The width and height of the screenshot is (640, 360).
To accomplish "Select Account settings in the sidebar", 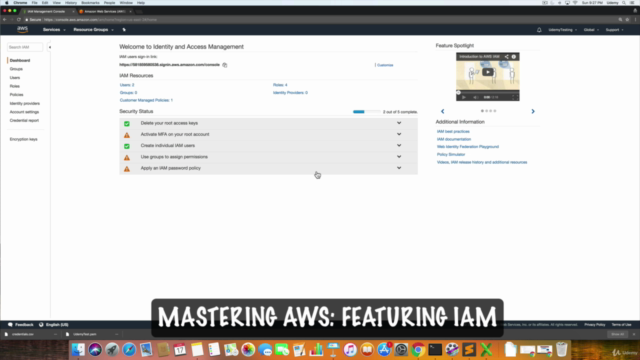I will (24, 112).
